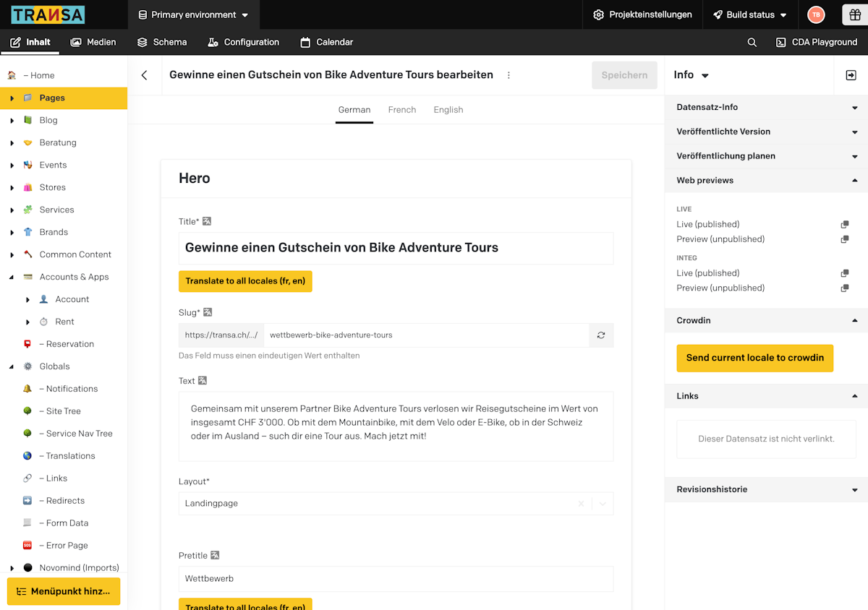Select the Common Content sidebar item
The height and width of the screenshot is (610, 868).
point(64,254)
